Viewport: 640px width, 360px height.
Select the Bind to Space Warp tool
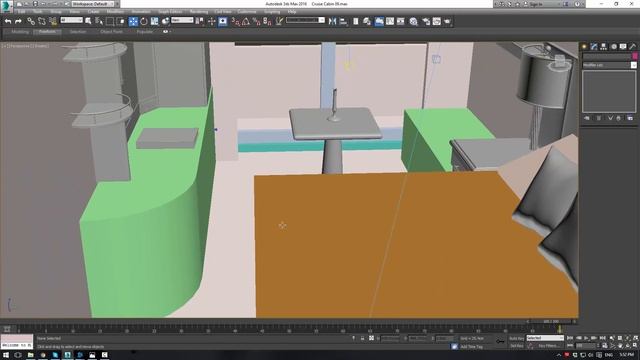[53, 21]
